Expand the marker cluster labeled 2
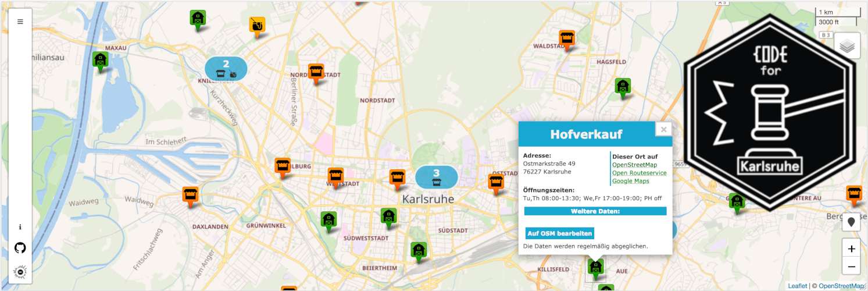 (226, 68)
